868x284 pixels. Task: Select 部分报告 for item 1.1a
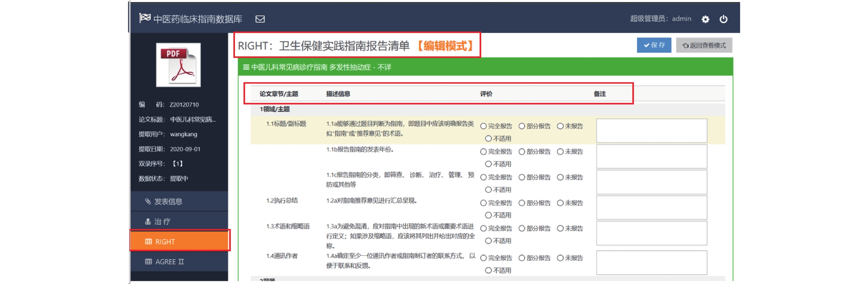coord(522,126)
